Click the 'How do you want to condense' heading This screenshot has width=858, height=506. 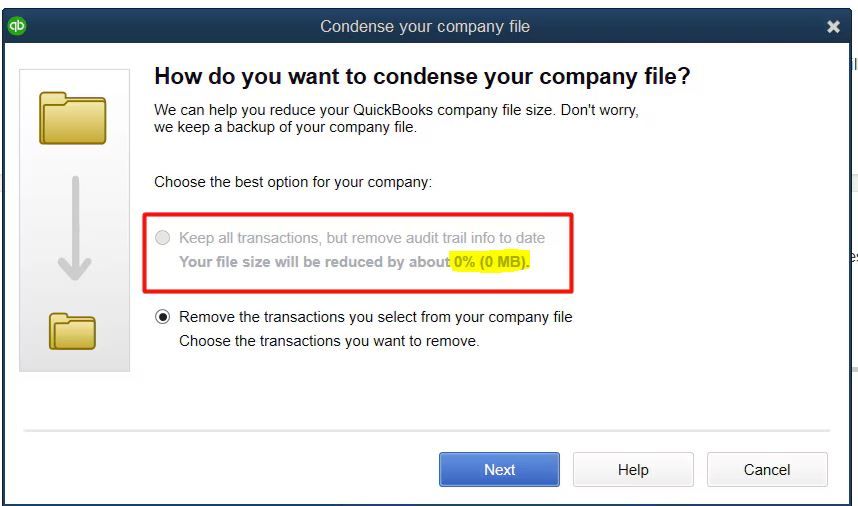(422, 76)
